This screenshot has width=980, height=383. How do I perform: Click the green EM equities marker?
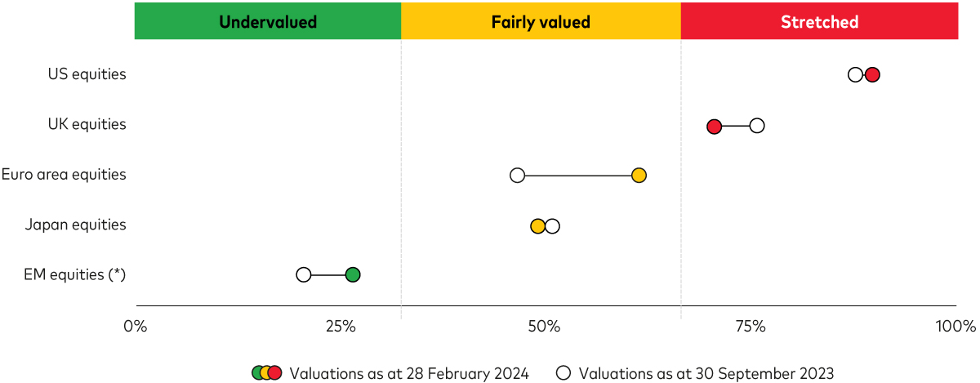click(x=353, y=275)
